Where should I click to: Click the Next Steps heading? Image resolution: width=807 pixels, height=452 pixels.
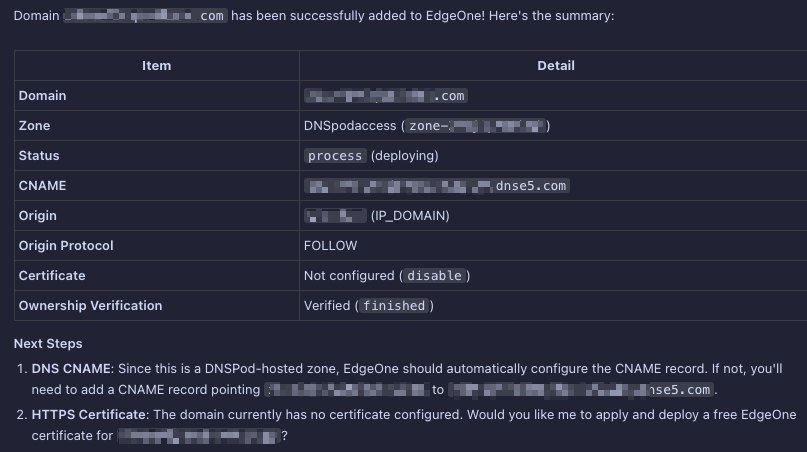pos(48,343)
